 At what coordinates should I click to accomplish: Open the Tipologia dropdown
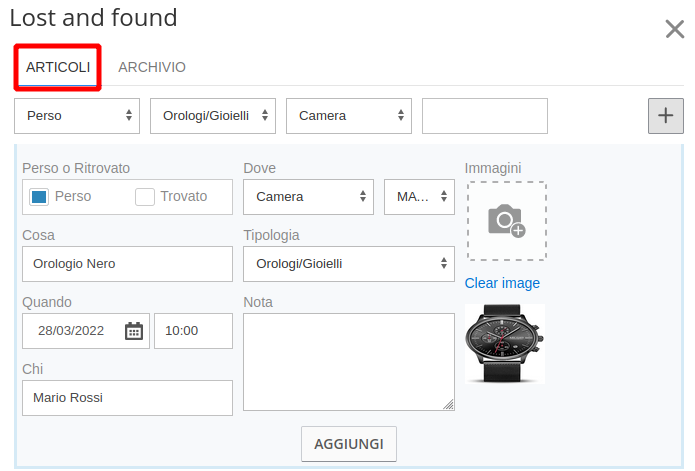point(348,264)
